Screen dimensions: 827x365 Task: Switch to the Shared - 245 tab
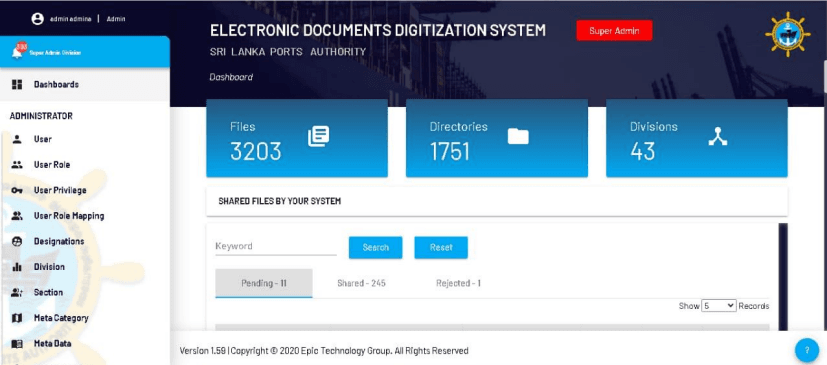coord(361,283)
